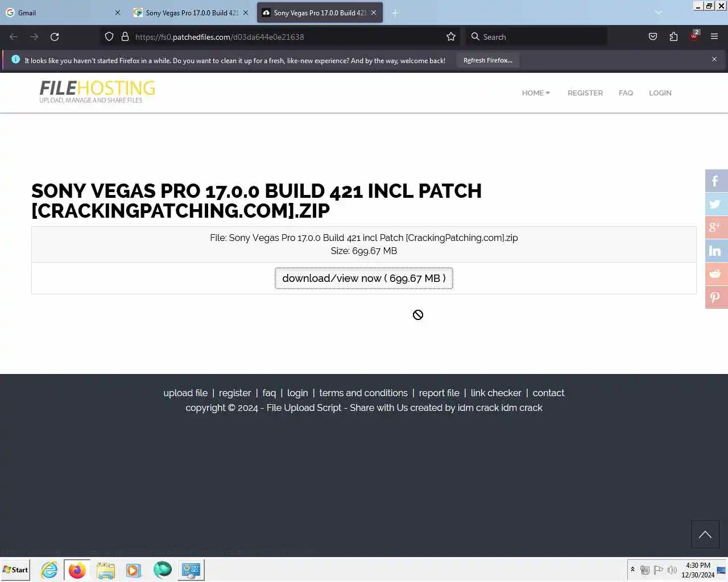
Task: Open the footer register link
Action: 235,393
